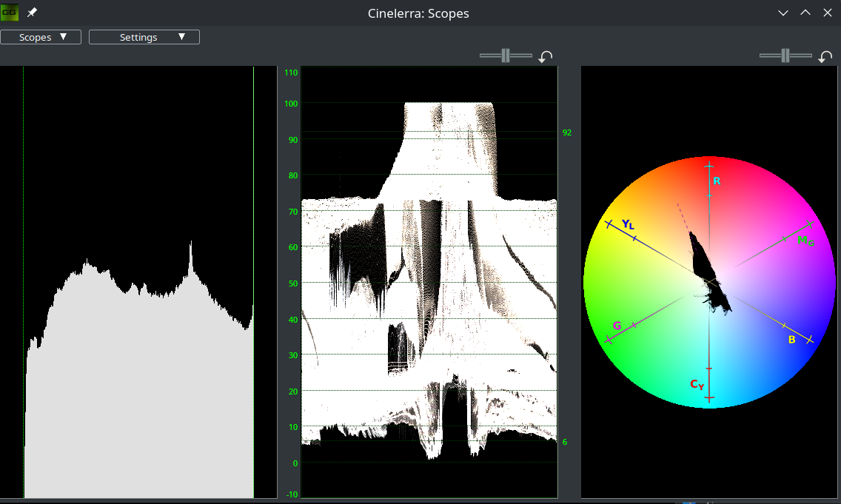841x504 pixels.
Task: Click the CY cyan target on vectorscope
Action: [697, 384]
